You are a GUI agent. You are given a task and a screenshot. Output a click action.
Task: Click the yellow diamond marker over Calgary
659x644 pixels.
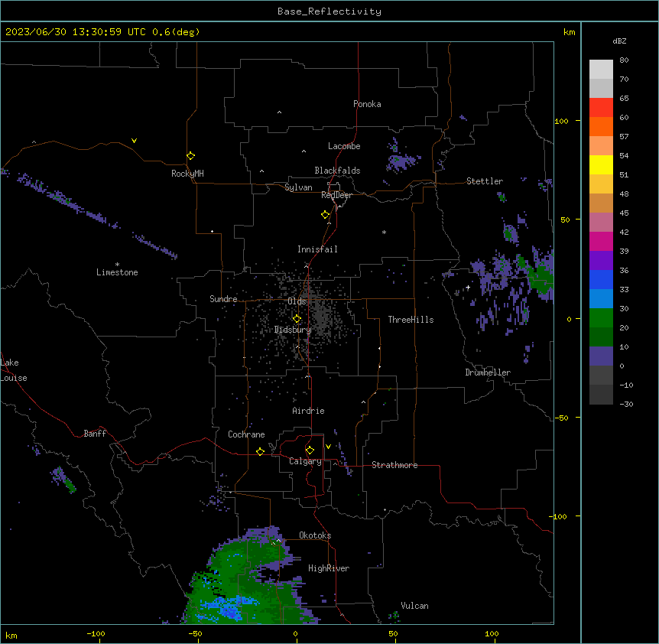[310, 450]
